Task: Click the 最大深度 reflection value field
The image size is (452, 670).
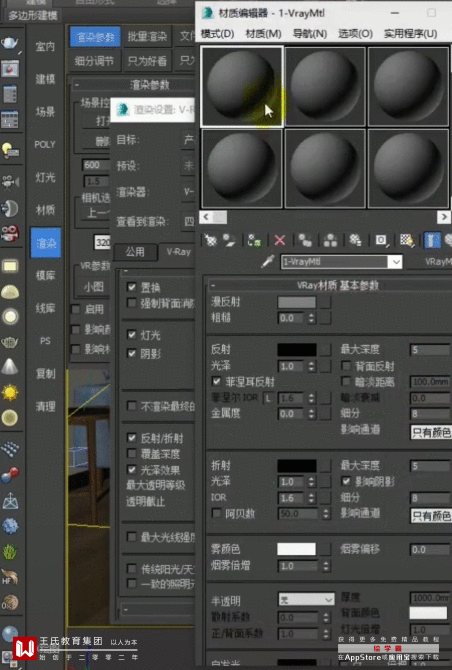Action: (x=431, y=350)
